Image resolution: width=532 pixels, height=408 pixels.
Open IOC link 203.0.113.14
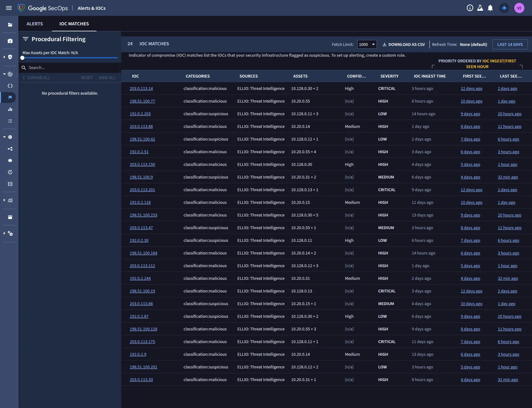(x=141, y=89)
